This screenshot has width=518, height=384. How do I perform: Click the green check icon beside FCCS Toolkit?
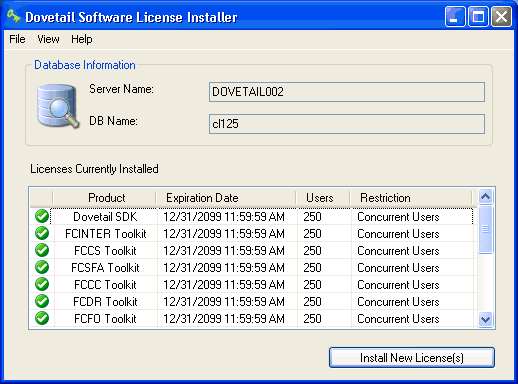[42, 250]
